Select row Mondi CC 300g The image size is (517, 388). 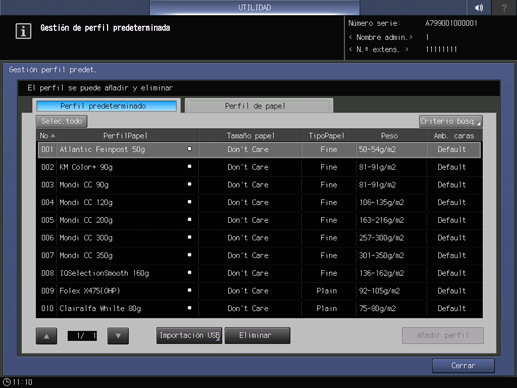click(259, 238)
